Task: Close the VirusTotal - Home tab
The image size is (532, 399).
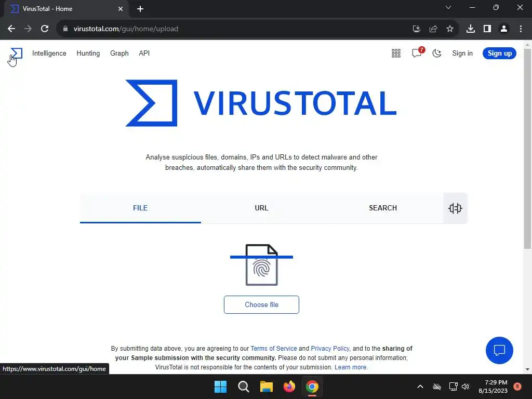Action: pyautogui.click(x=121, y=9)
